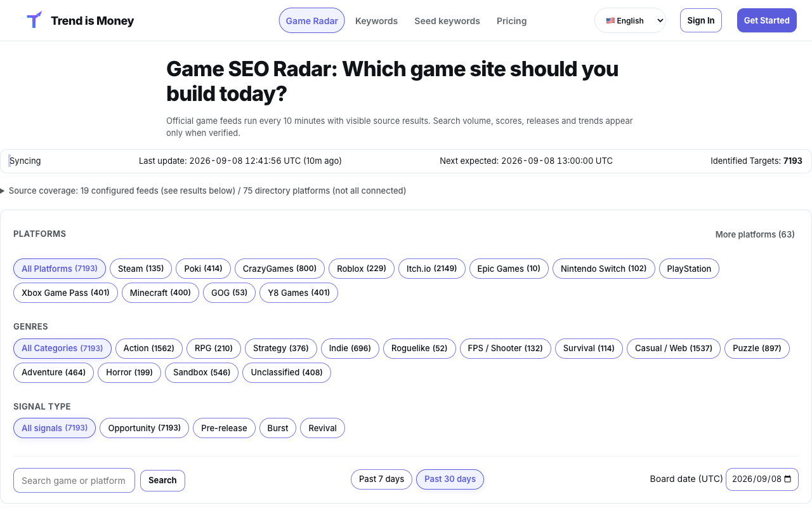The width and height of the screenshot is (812, 508).
Task: Click the Search button
Action: tap(162, 480)
